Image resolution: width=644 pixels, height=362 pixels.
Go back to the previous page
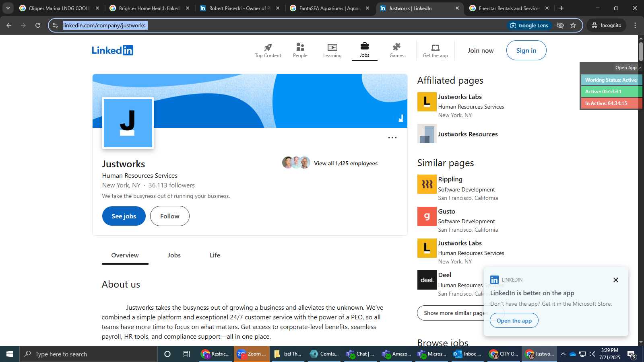pyautogui.click(x=9, y=25)
